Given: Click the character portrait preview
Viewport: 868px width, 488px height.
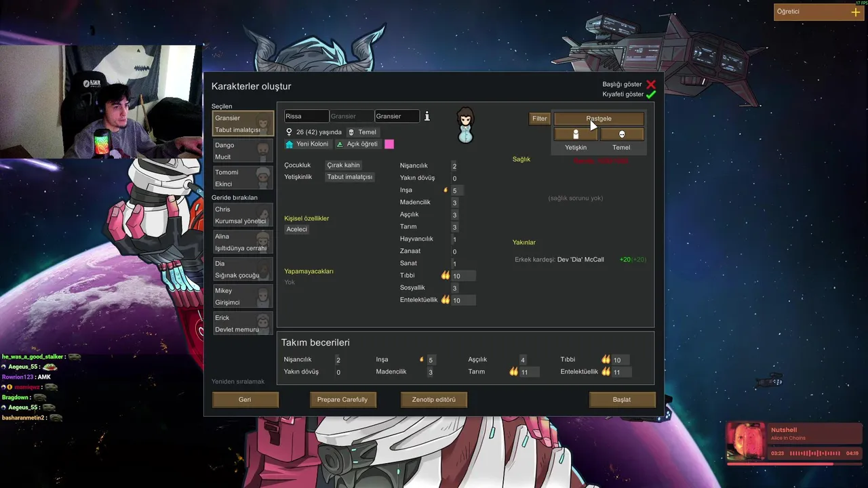Looking at the screenshot, I should click(465, 125).
